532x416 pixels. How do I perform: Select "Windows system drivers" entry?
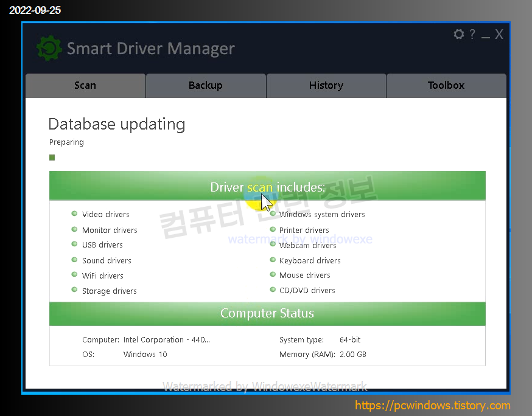322,214
